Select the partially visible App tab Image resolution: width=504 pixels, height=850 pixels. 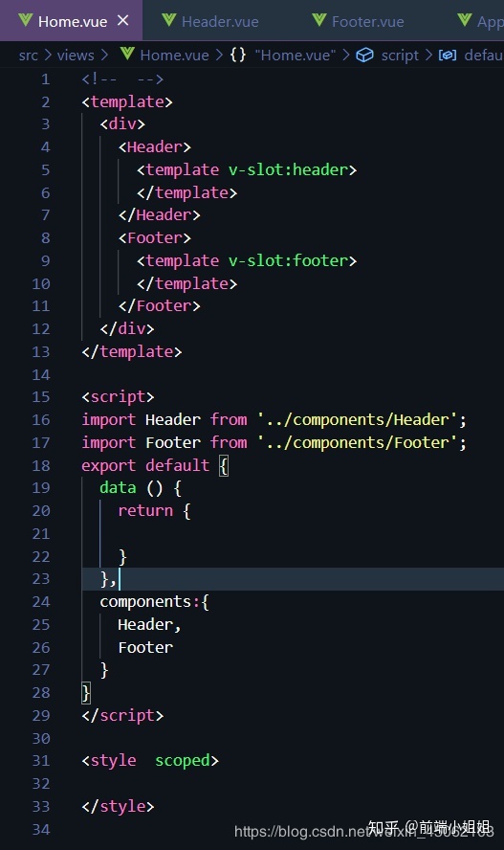[x=481, y=21]
